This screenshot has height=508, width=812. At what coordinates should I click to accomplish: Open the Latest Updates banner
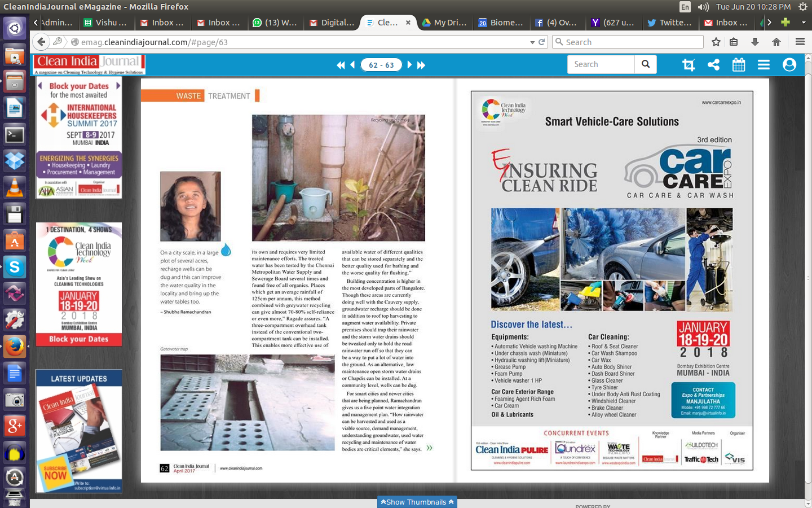(x=79, y=432)
